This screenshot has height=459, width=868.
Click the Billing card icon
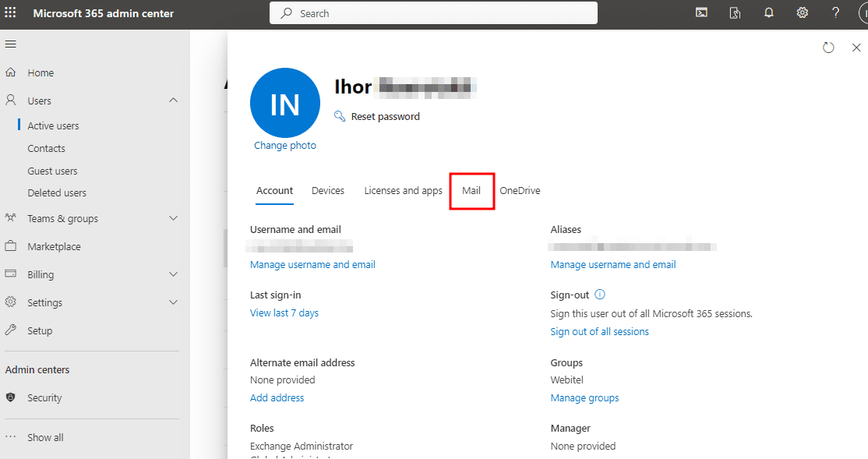click(10, 274)
